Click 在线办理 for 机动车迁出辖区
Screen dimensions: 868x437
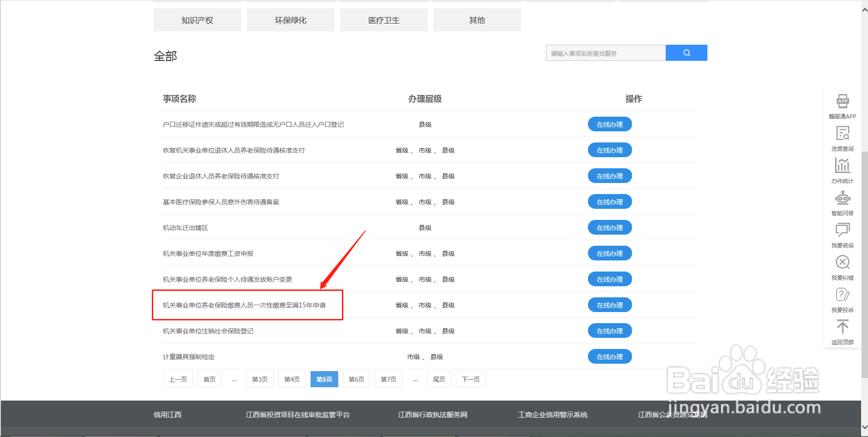click(x=610, y=227)
